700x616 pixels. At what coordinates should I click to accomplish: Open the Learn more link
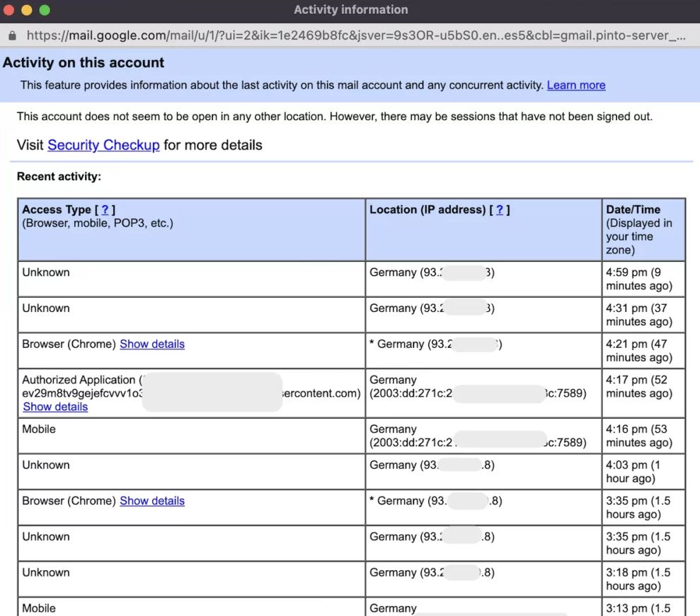(575, 85)
